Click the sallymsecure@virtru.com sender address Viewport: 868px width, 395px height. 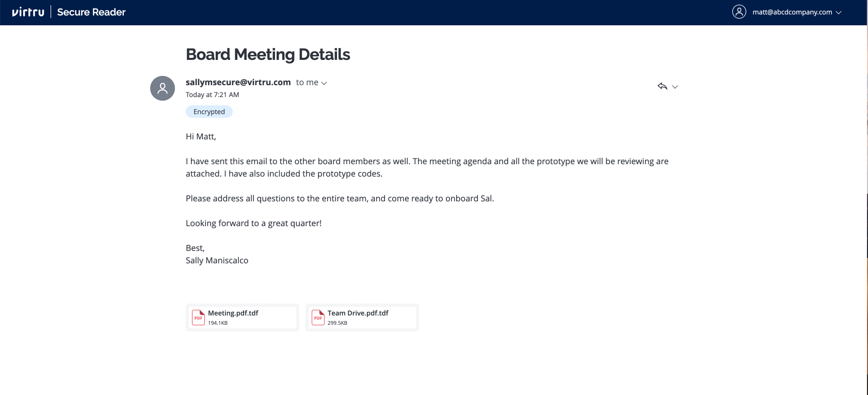[x=238, y=82]
